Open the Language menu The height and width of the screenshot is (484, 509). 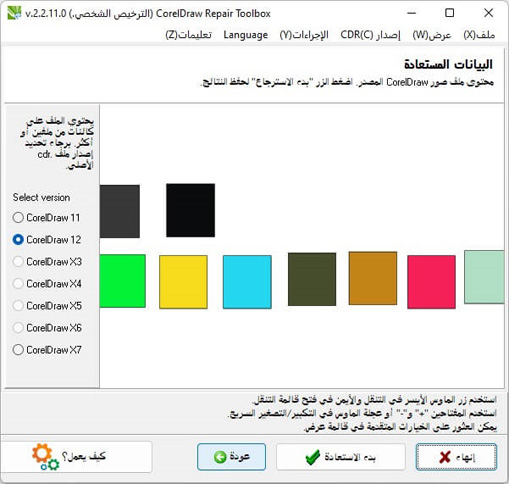246,35
